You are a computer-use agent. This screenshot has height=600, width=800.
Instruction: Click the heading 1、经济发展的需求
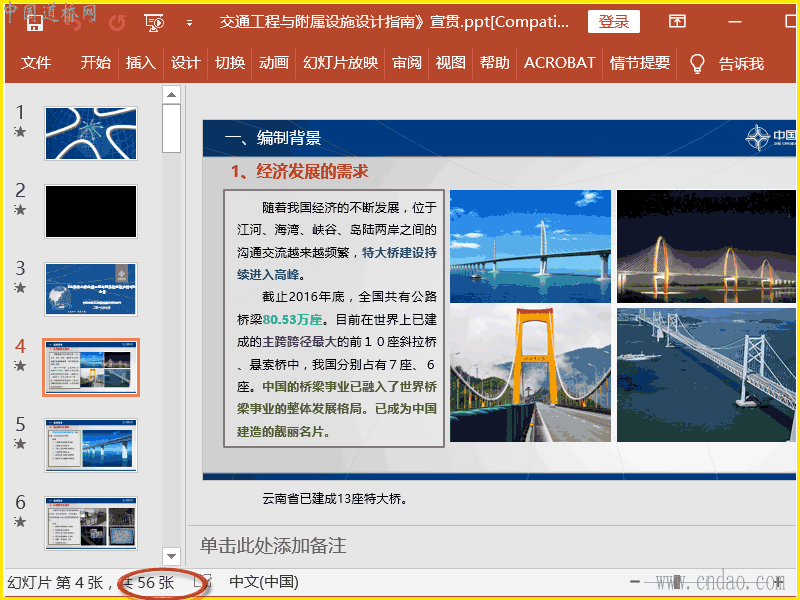pyautogui.click(x=299, y=171)
